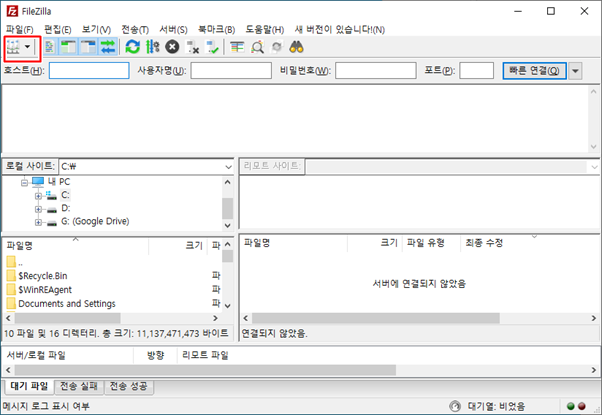
Task: Open the 북마크(B) menu
Action: [216, 30]
